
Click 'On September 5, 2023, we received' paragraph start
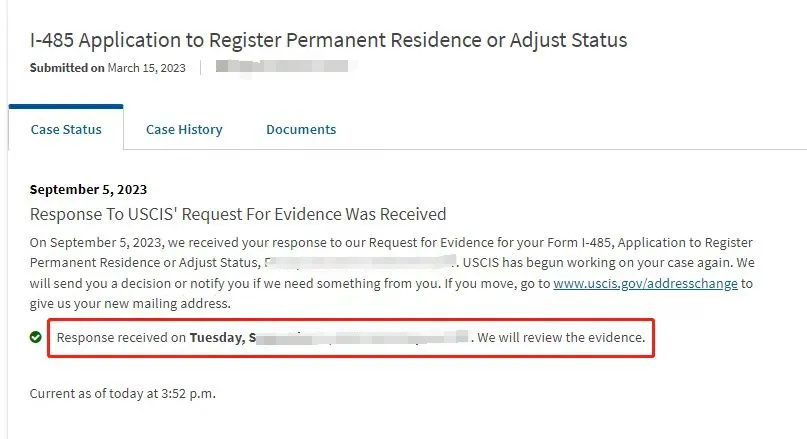click(133, 242)
